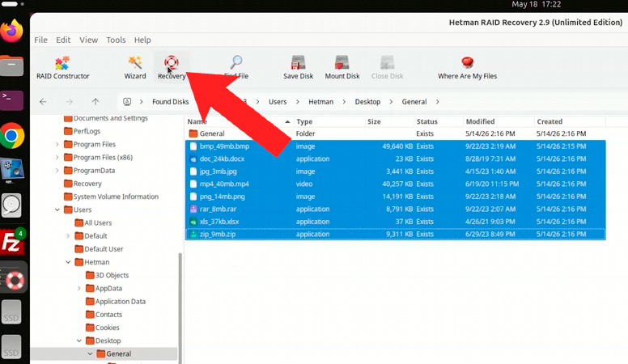Sort by the Created column header

coord(570,121)
